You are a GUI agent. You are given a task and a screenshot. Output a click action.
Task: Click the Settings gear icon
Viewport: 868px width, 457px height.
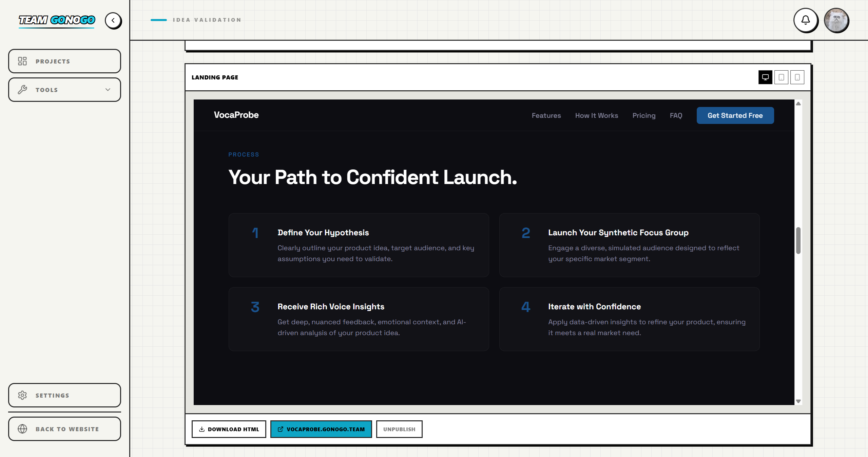click(22, 395)
